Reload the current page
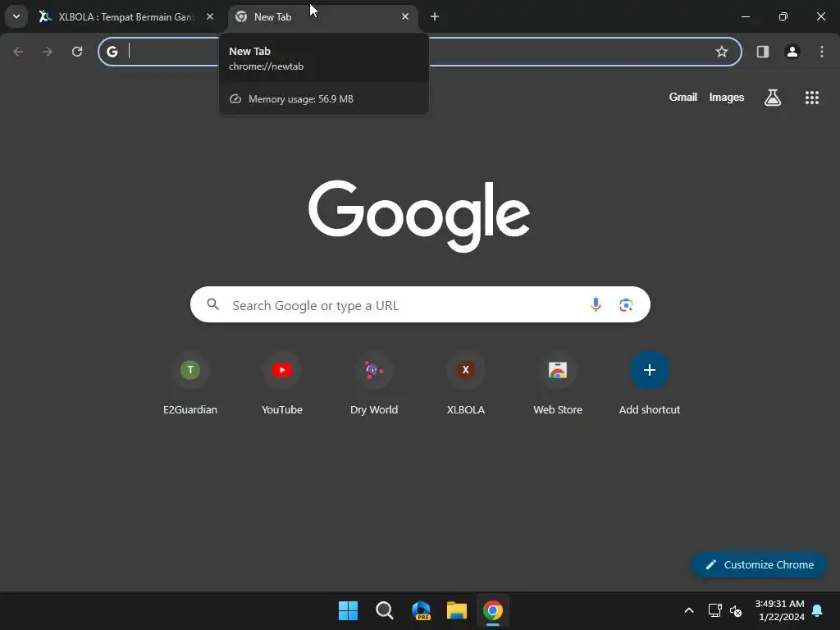This screenshot has width=840, height=630. click(77, 52)
